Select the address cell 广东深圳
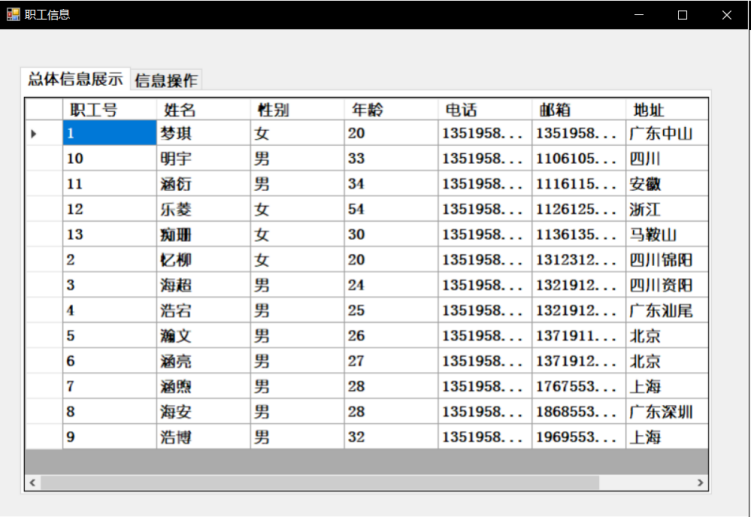Image resolution: width=752 pixels, height=518 pixels. coord(667,412)
